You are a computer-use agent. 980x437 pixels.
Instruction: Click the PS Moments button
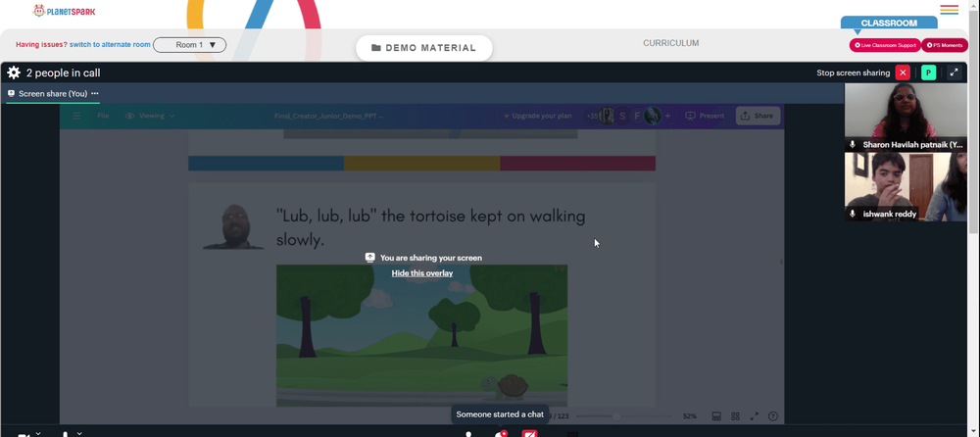(x=945, y=45)
